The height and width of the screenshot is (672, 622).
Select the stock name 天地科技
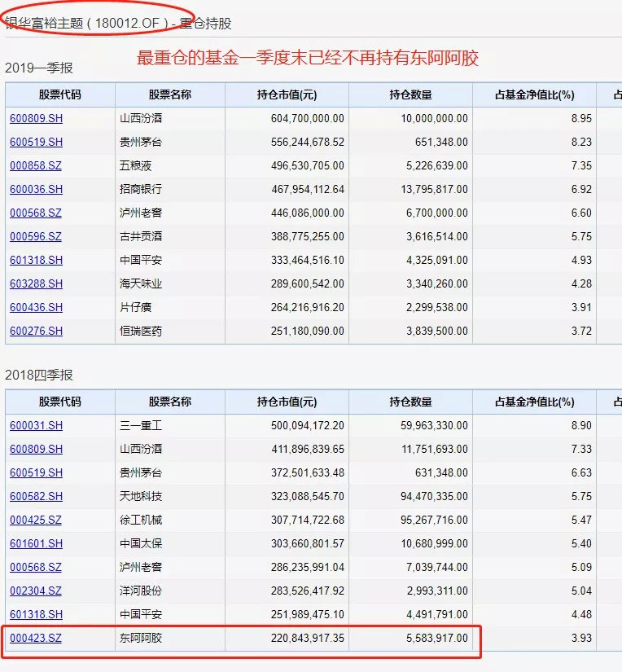coord(141,496)
